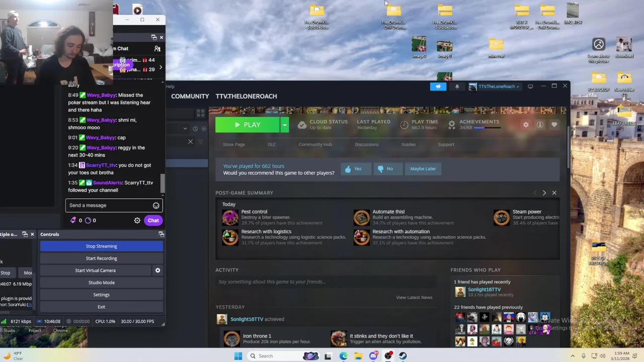Image resolution: width=644 pixels, height=362 pixels.
Task: Open the Store Page tab
Action: point(234,144)
